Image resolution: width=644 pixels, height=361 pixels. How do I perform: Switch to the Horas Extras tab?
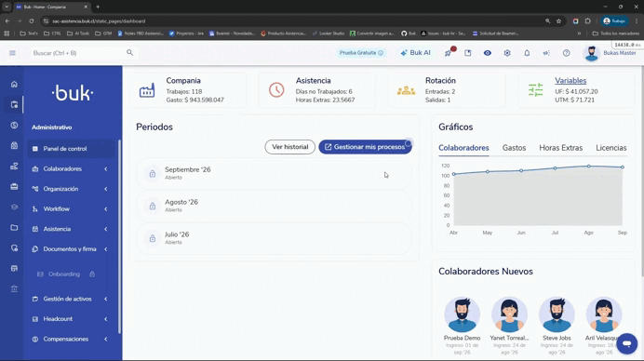[560, 148]
